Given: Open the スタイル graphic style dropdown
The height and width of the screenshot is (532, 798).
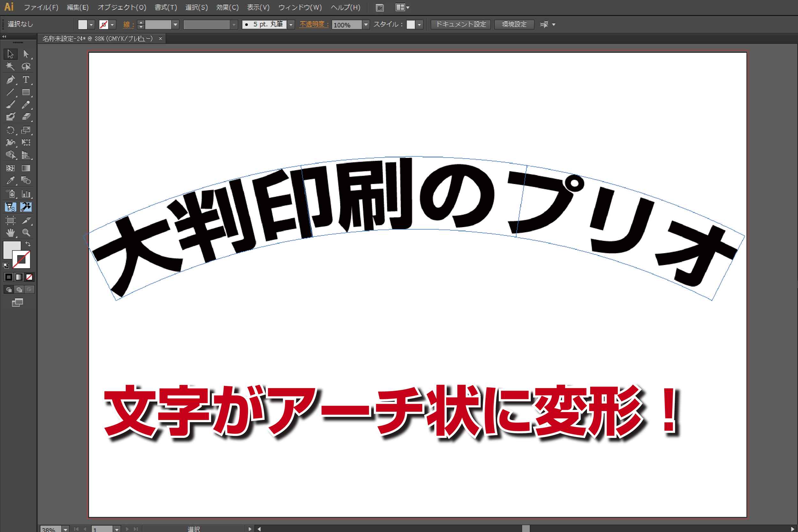Looking at the screenshot, I should pos(419,25).
